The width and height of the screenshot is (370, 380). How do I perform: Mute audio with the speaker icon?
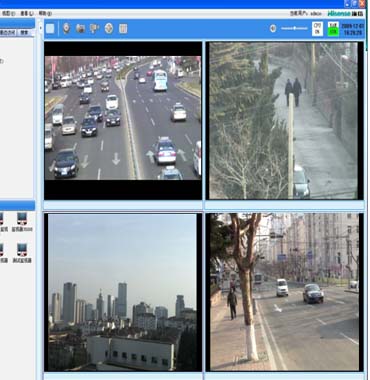point(273,29)
